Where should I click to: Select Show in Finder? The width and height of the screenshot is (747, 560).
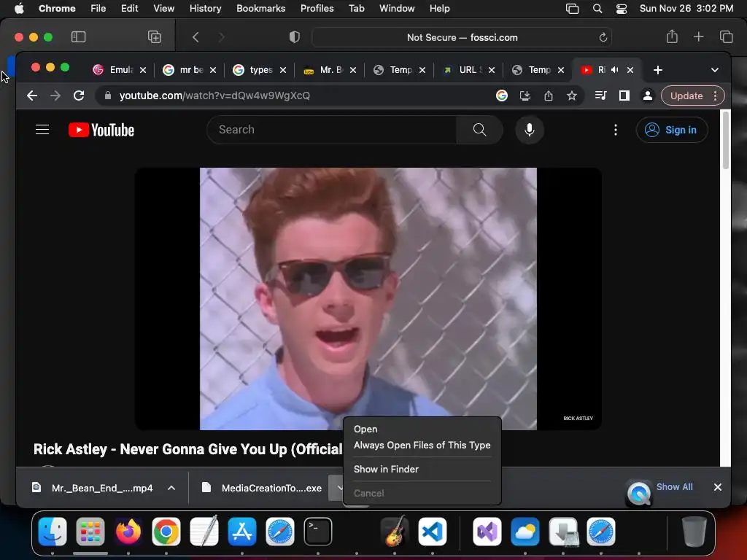point(386,469)
